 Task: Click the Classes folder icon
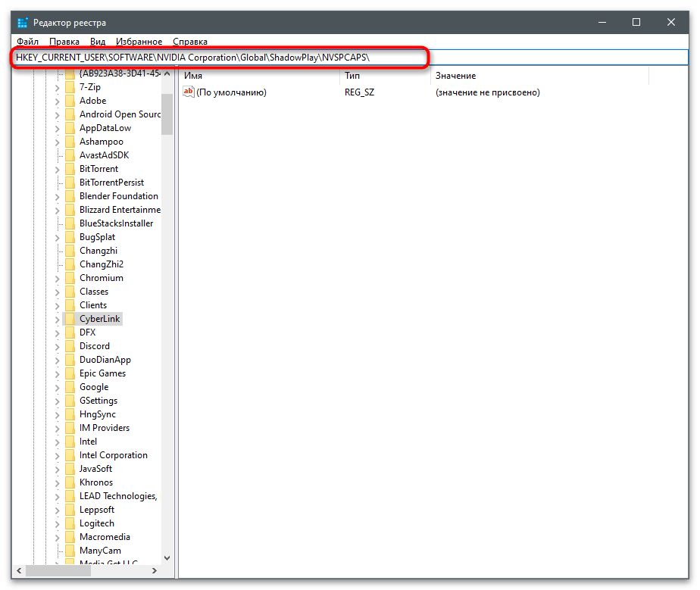point(70,292)
